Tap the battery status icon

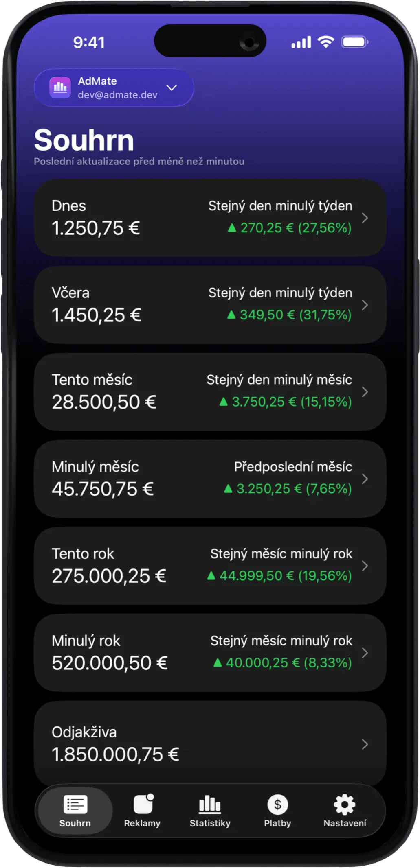354,42
